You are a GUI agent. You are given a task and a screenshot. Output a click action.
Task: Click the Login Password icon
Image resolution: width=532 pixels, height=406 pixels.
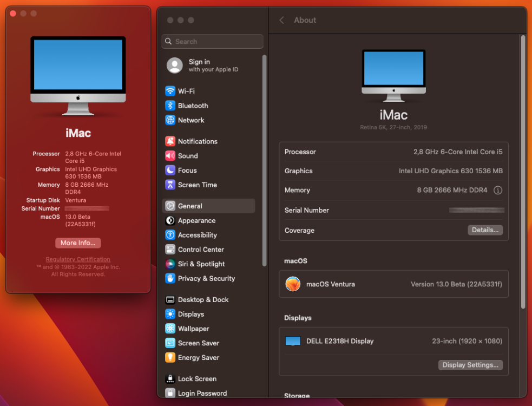(170, 393)
